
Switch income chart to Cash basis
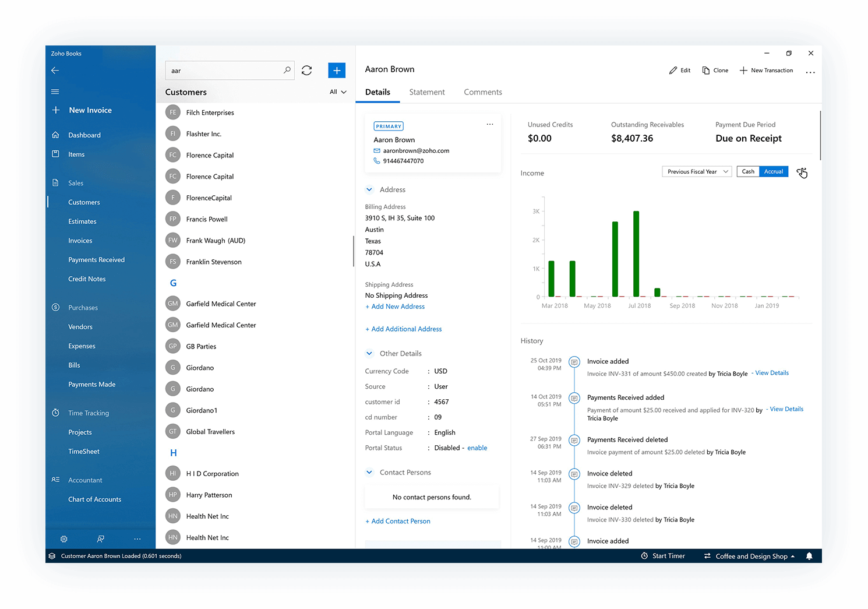click(748, 171)
